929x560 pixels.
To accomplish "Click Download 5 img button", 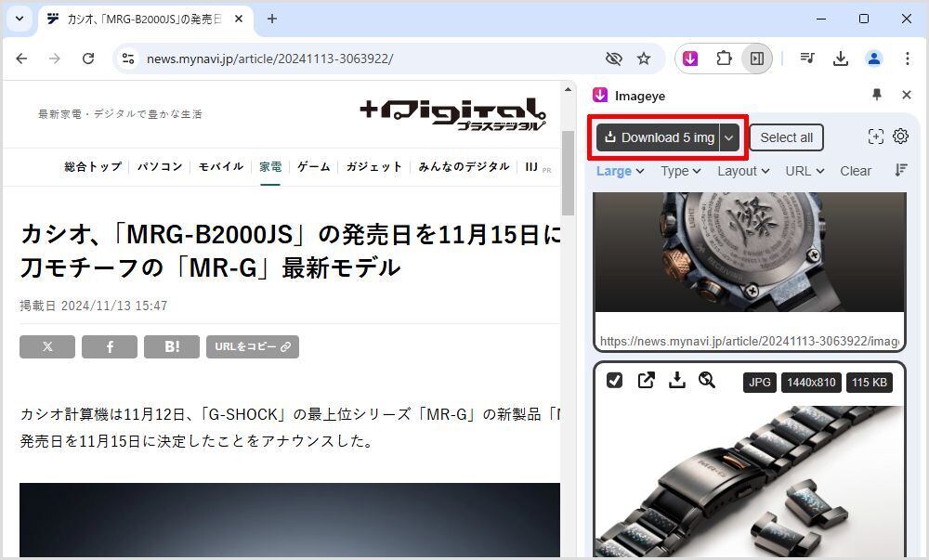I will coord(658,137).
